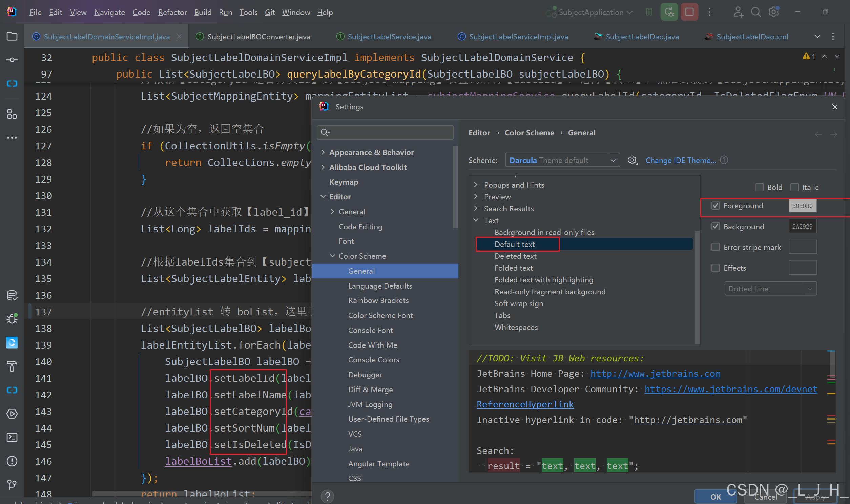Toggle the Italic checkbox
This screenshot has width=850, height=504.
(x=794, y=187)
